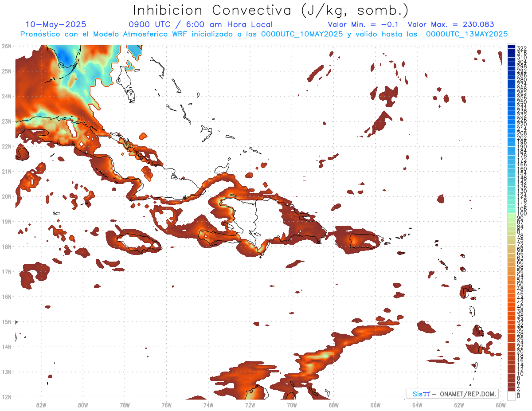This screenshot has height=411, width=532.
Task: Click the "62W" longitude label
Action: tap(459, 405)
